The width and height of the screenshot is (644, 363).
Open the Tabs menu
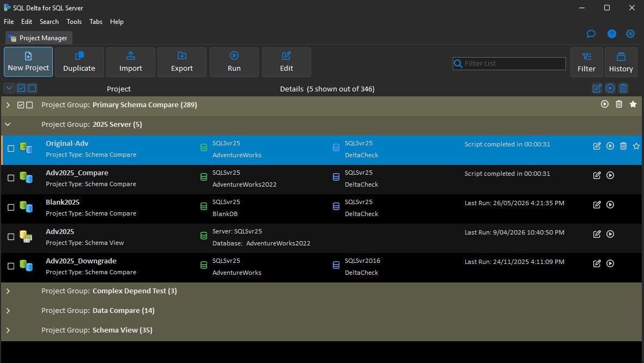pyautogui.click(x=96, y=22)
